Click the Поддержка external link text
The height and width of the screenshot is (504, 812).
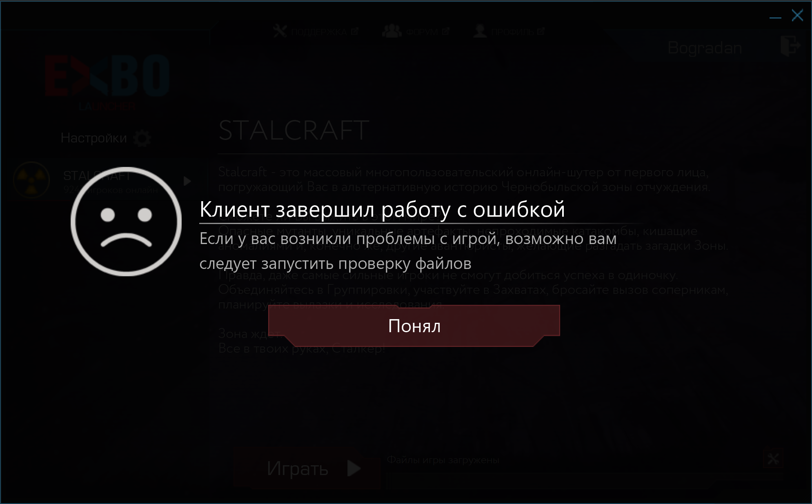[319, 32]
